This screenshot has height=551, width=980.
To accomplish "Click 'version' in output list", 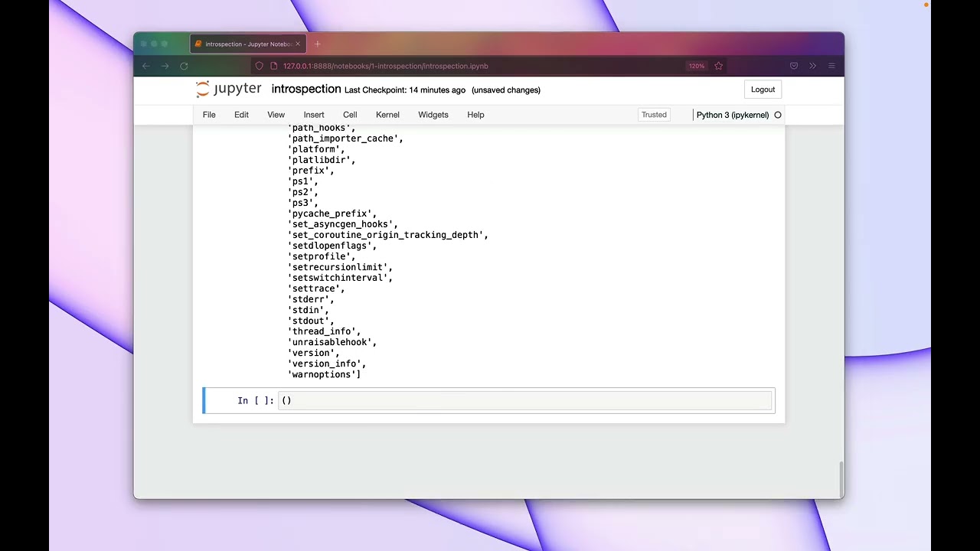I will click(x=313, y=353).
